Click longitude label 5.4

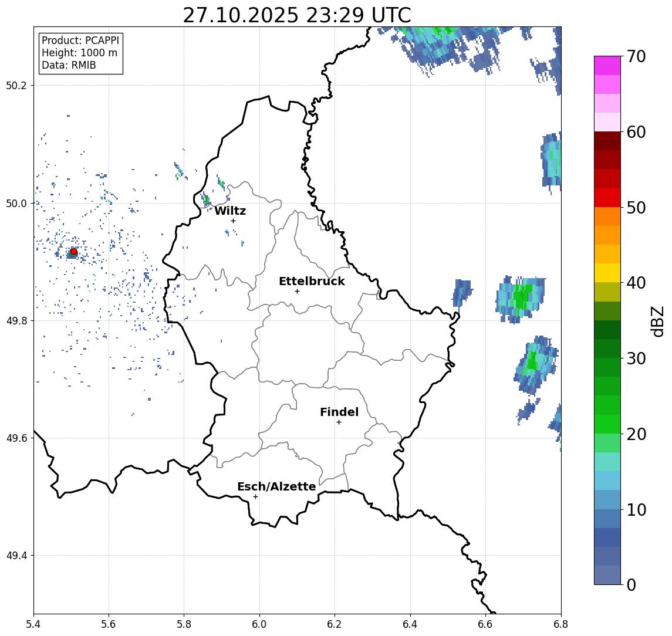click(x=33, y=624)
